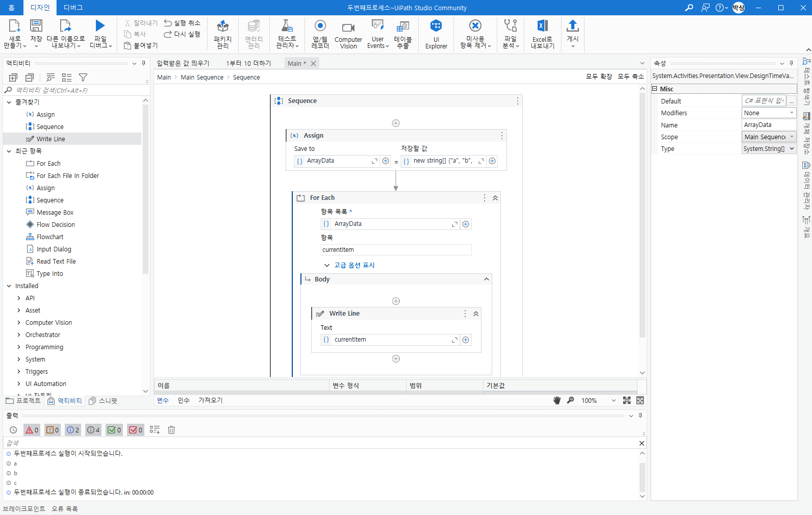Collapse the For Each activity
Image resolution: width=812 pixels, height=515 pixels.
(495, 198)
